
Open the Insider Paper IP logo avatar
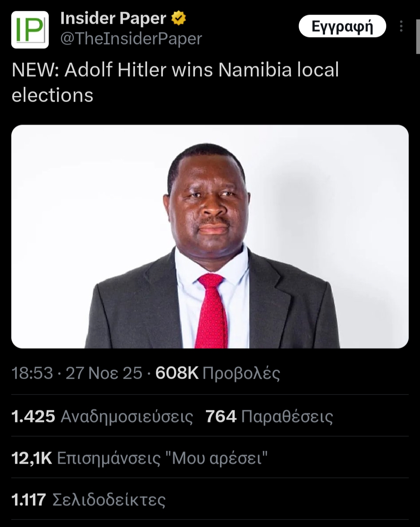click(x=30, y=30)
